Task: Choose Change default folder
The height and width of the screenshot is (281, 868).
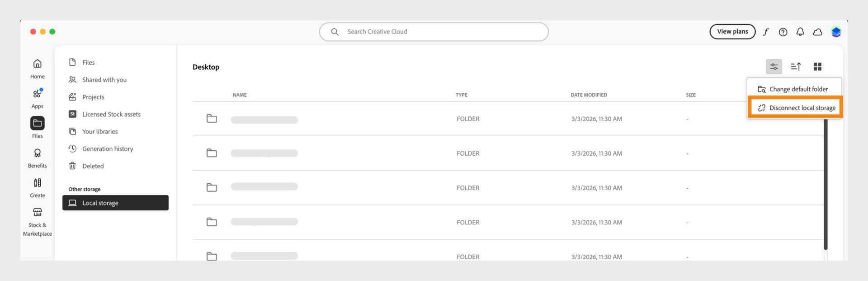Action: (794, 89)
